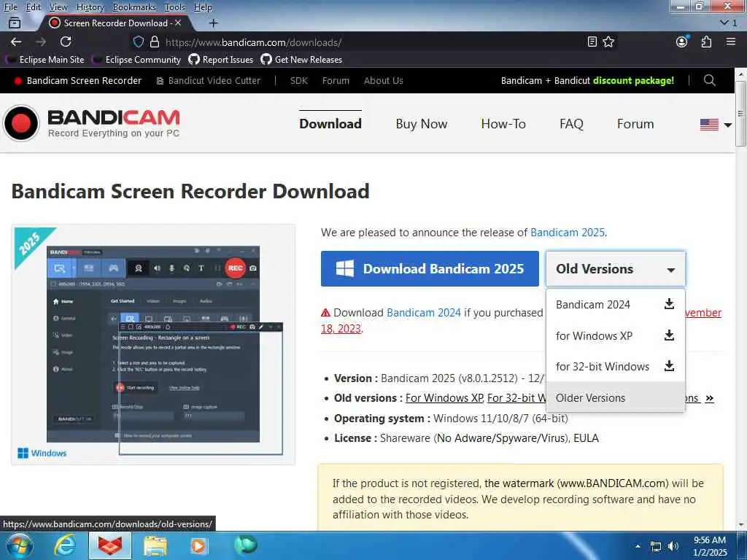Download Bandicam 2024 via its download icon
This screenshot has width=747, height=560.
click(x=669, y=304)
